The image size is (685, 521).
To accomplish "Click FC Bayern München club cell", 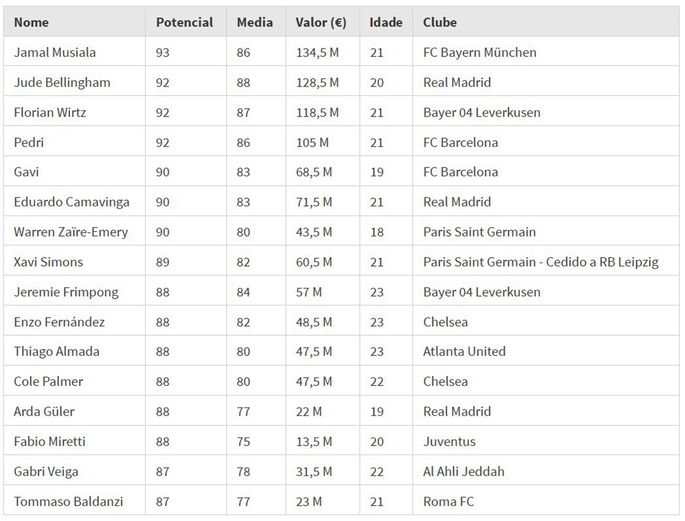I will click(x=479, y=52).
